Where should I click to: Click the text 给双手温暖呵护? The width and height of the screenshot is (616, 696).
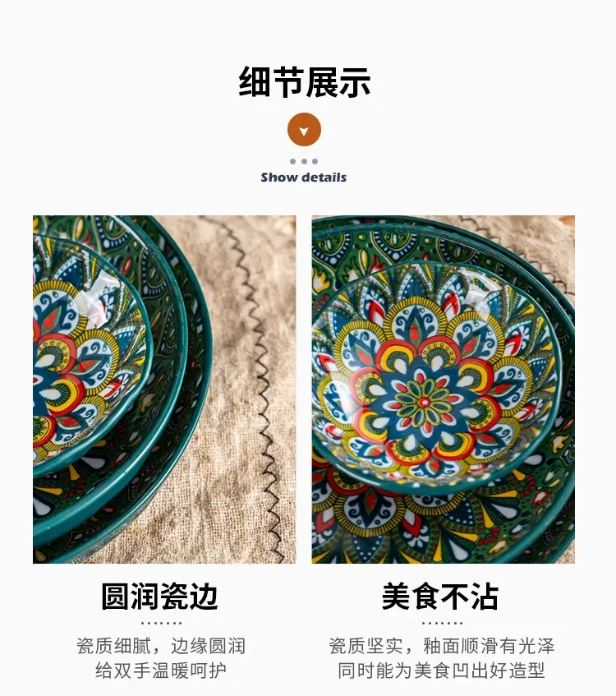pos(161,671)
